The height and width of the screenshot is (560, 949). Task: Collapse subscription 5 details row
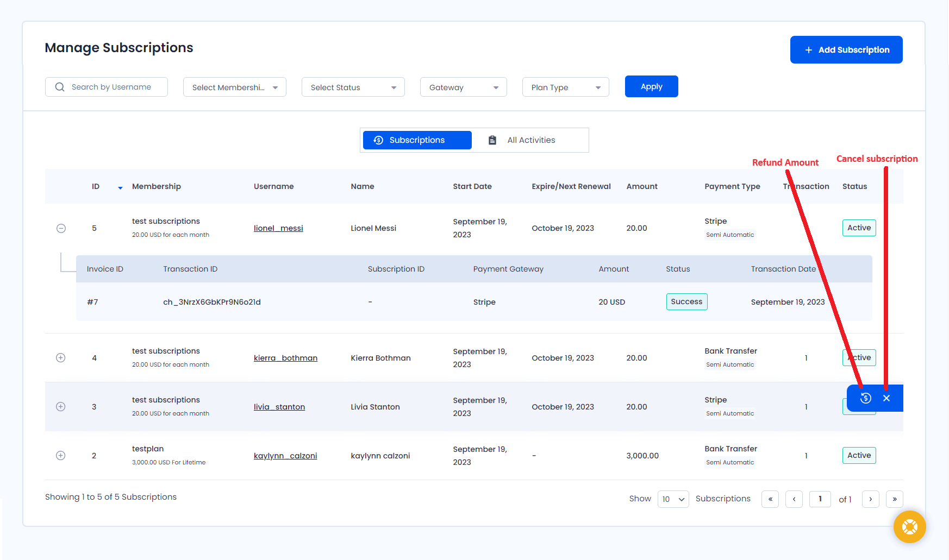[61, 228]
